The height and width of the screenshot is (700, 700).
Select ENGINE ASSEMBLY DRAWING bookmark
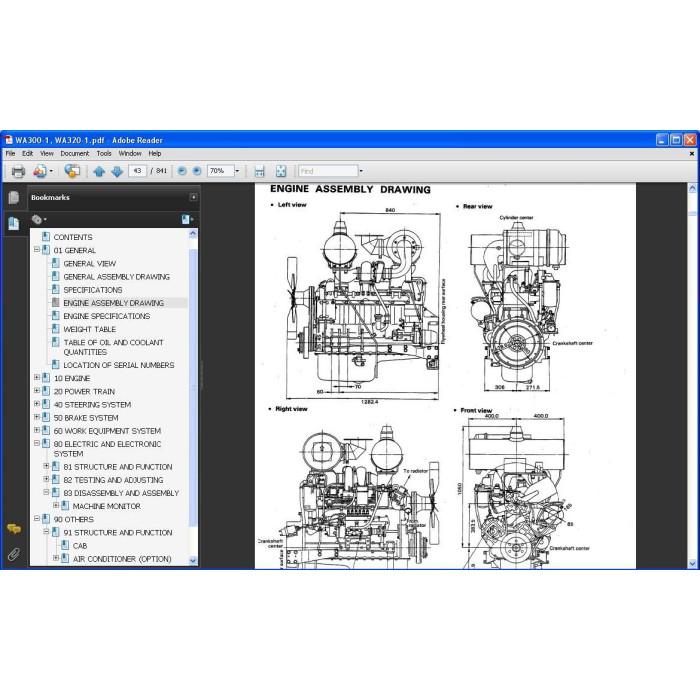click(114, 303)
